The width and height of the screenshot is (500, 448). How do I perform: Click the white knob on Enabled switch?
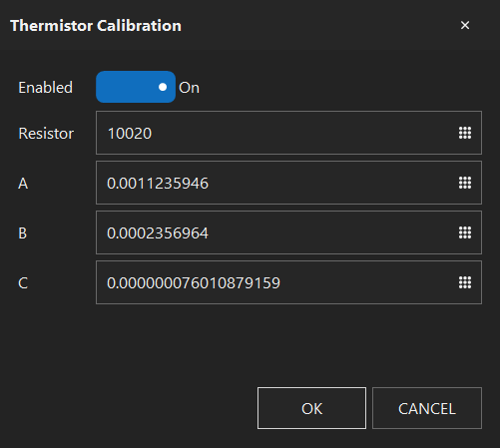coord(163,87)
